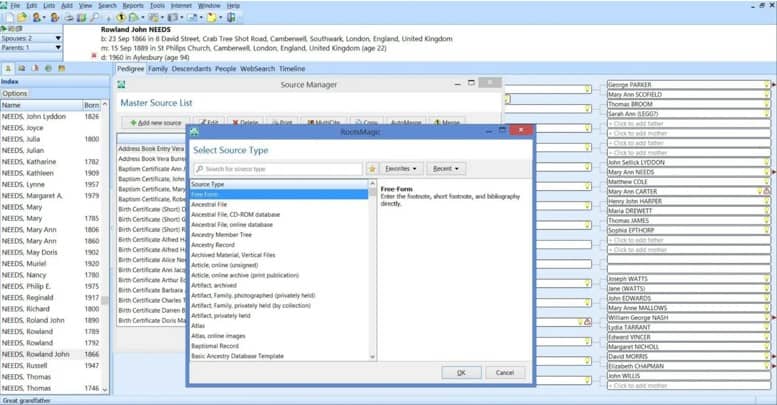Screen dimensions: 777x405
Task: Click the Open file folder toolbar icon
Action: [x=22, y=17]
